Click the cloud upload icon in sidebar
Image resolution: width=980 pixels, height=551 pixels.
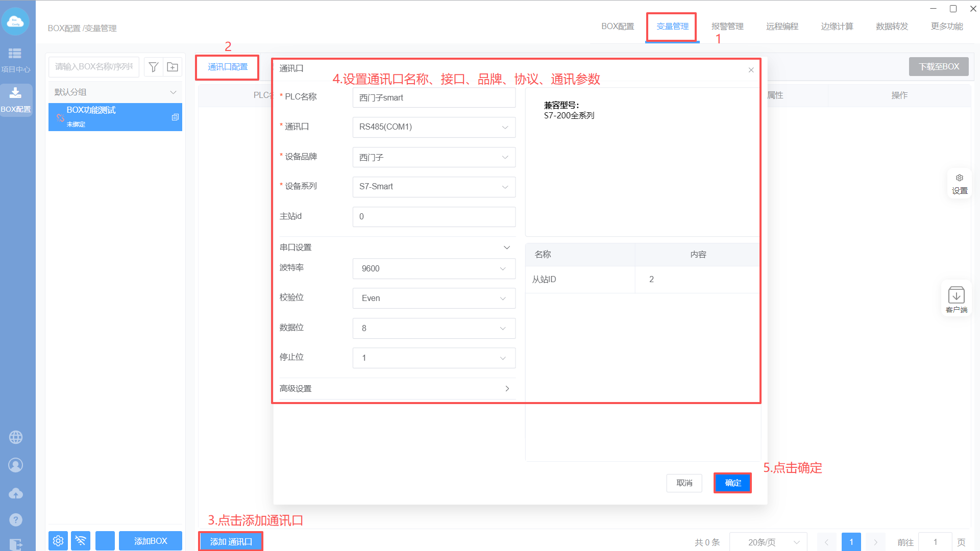click(x=16, y=493)
